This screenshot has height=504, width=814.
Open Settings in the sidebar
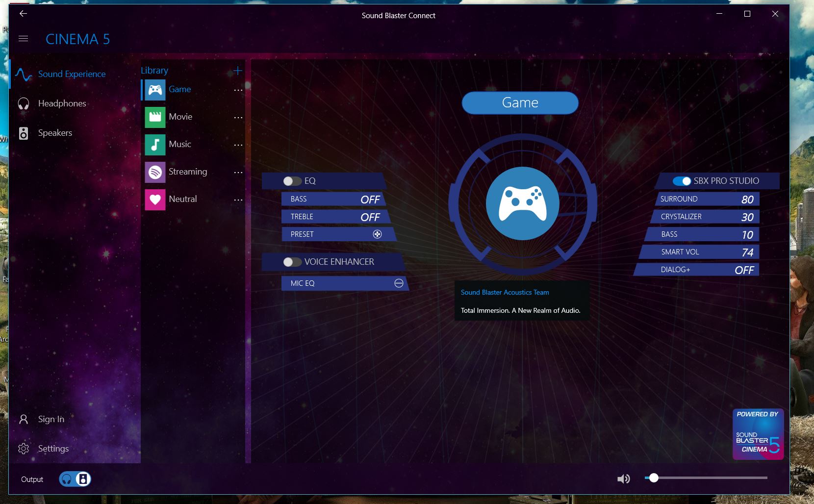[x=53, y=449]
